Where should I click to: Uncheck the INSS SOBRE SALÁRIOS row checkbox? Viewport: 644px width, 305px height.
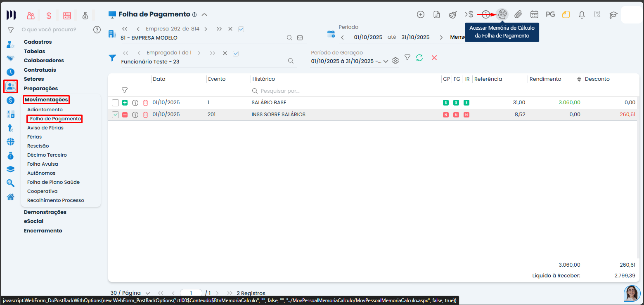[115, 115]
